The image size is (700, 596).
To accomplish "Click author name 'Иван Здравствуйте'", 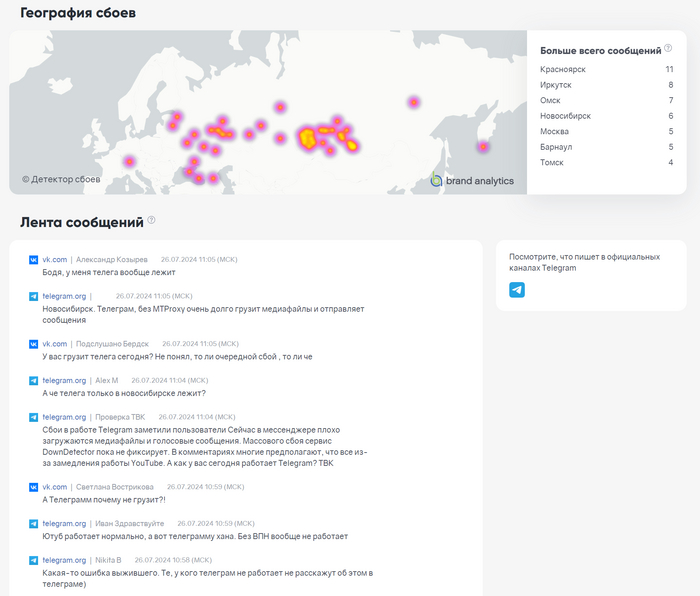I will (x=129, y=523).
